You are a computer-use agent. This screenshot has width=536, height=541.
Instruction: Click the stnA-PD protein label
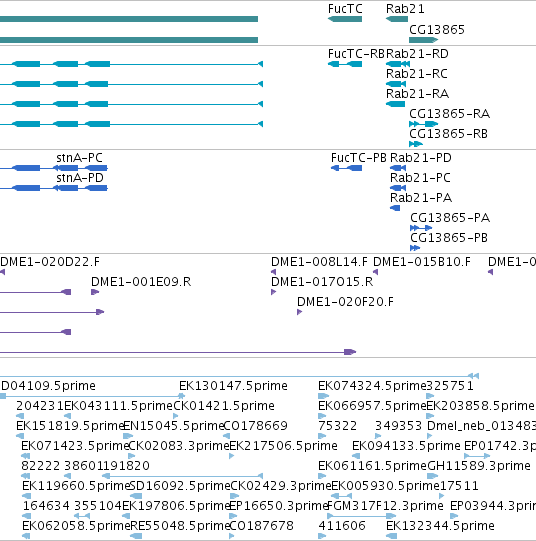point(80,178)
